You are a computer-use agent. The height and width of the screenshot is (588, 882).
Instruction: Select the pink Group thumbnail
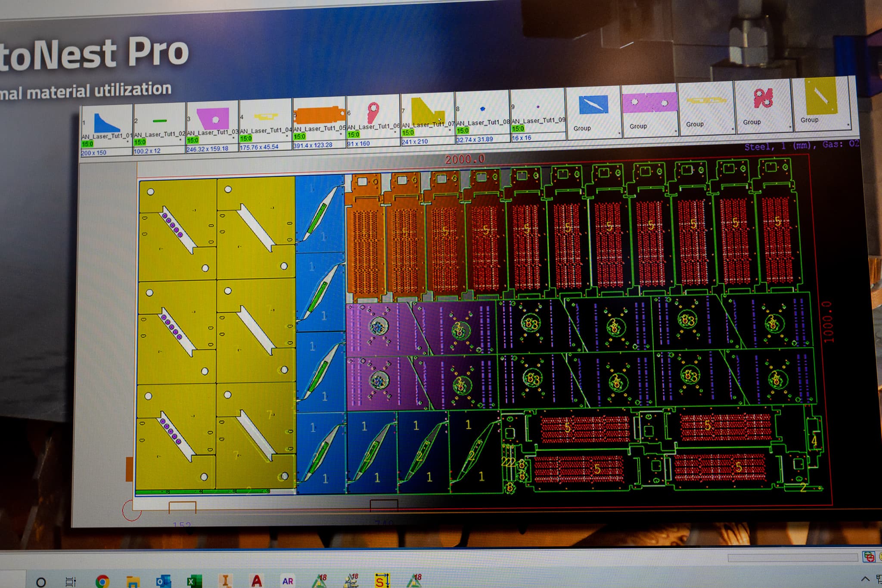tap(649, 103)
